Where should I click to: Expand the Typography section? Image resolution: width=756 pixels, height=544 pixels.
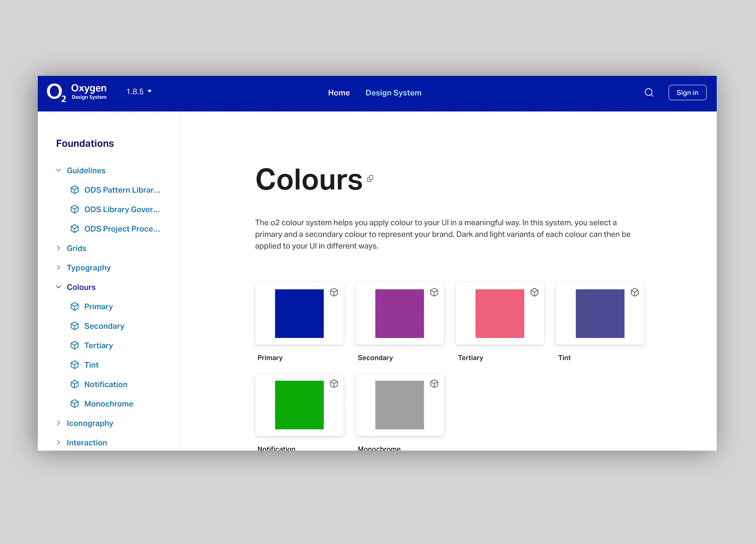pyautogui.click(x=59, y=268)
